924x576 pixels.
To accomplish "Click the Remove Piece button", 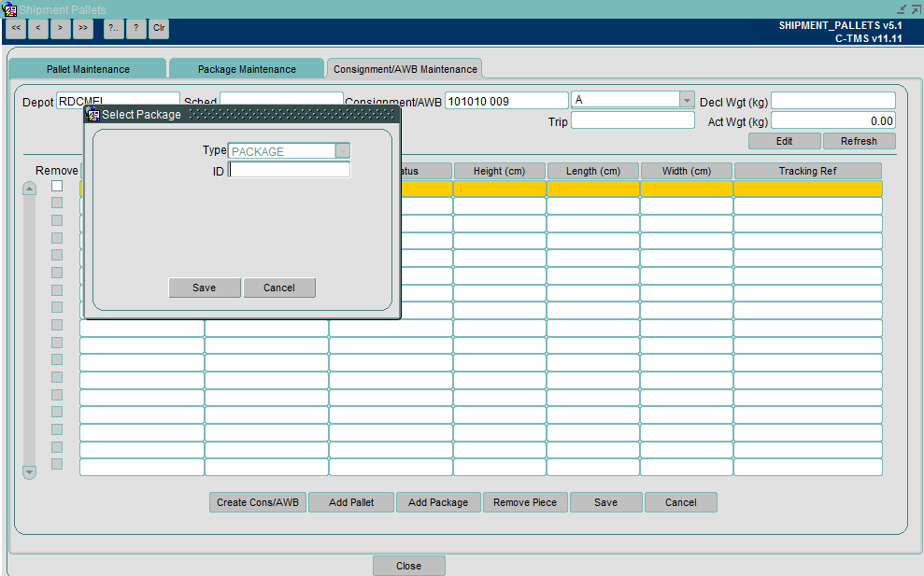I will [x=525, y=502].
